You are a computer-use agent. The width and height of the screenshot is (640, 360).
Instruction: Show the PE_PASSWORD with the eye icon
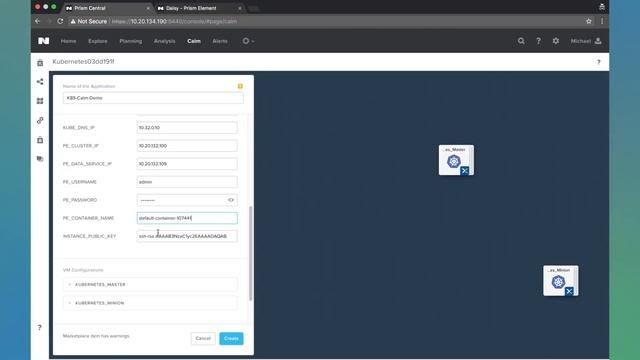231,200
